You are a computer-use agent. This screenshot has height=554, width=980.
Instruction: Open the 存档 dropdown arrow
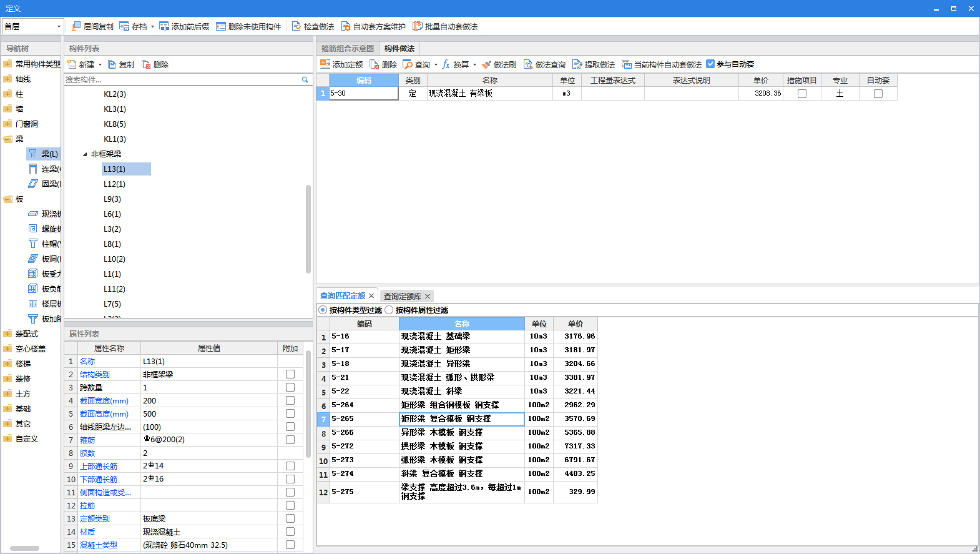point(152,27)
